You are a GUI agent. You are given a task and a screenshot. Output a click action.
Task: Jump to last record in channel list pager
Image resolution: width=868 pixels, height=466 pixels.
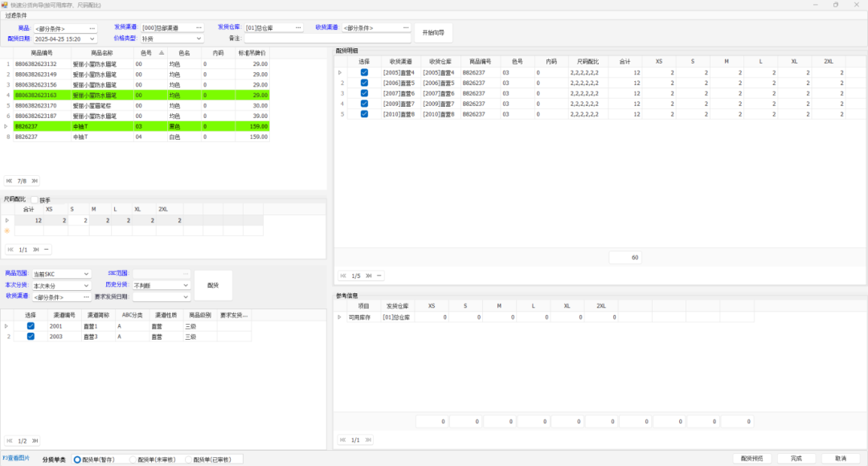pyautogui.click(x=35, y=441)
